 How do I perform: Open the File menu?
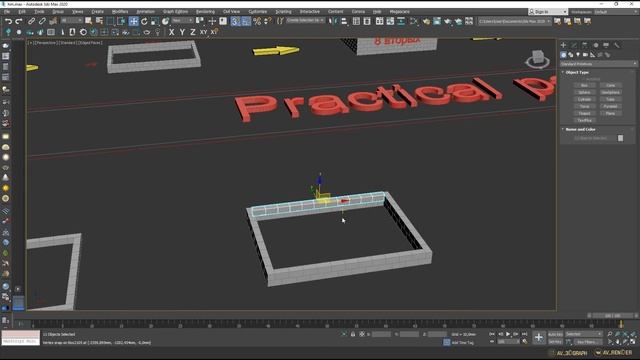(7, 12)
